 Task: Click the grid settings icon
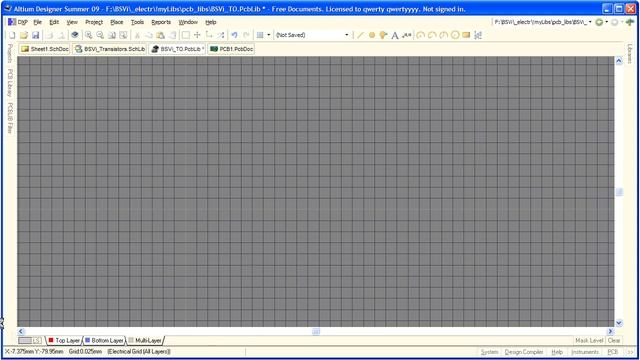[260, 35]
